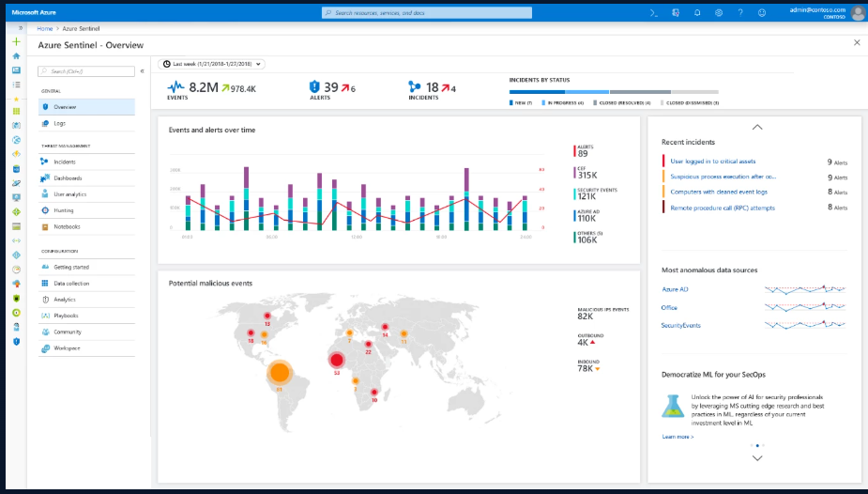Open Hunting from the threat management menu
The width and height of the screenshot is (868, 494).
[64, 210]
